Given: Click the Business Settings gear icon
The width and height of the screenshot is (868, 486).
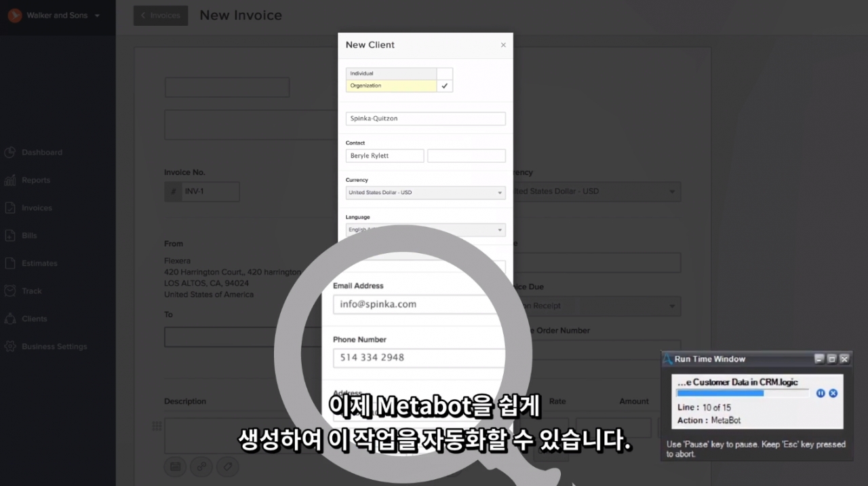Looking at the screenshot, I should click(x=10, y=347).
